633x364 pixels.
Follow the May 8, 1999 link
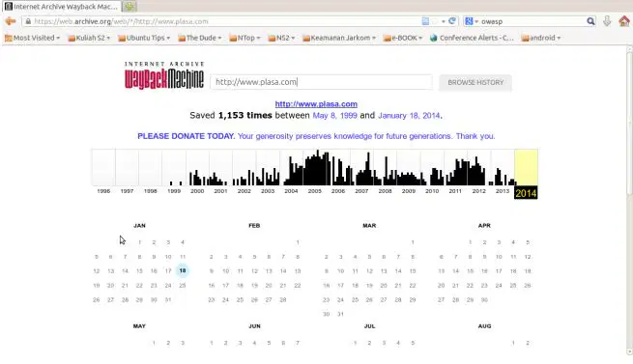click(x=334, y=116)
